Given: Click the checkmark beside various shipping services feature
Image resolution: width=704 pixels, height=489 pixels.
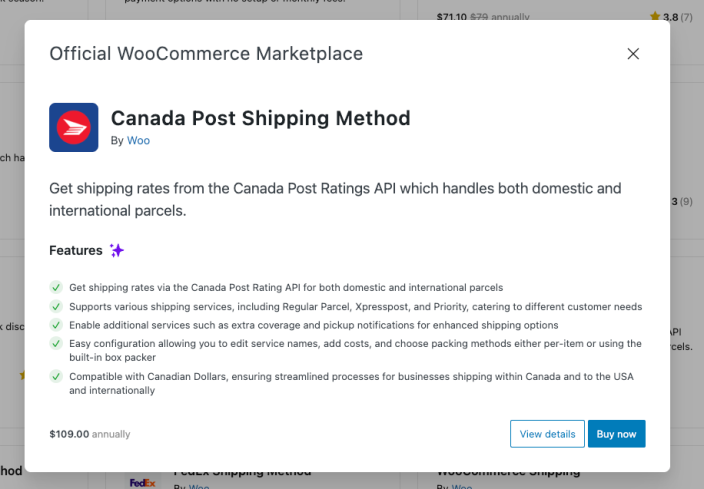Looking at the screenshot, I should [56, 306].
